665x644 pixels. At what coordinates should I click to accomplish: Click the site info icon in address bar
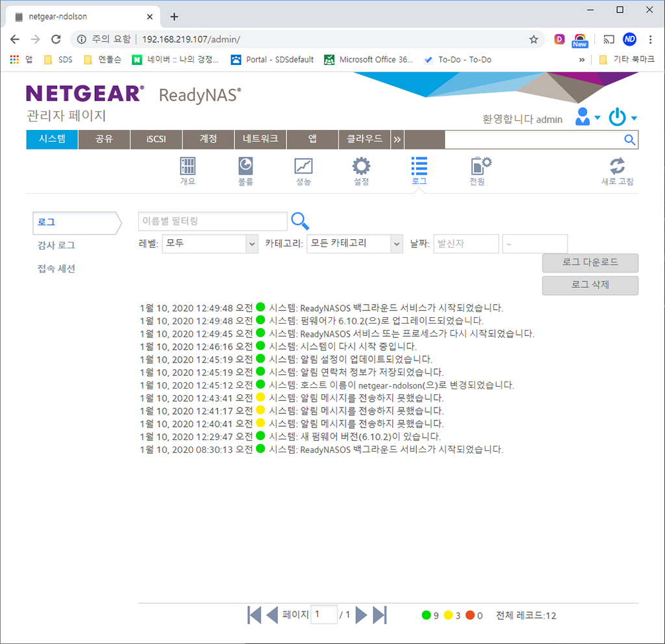(x=81, y=40)
